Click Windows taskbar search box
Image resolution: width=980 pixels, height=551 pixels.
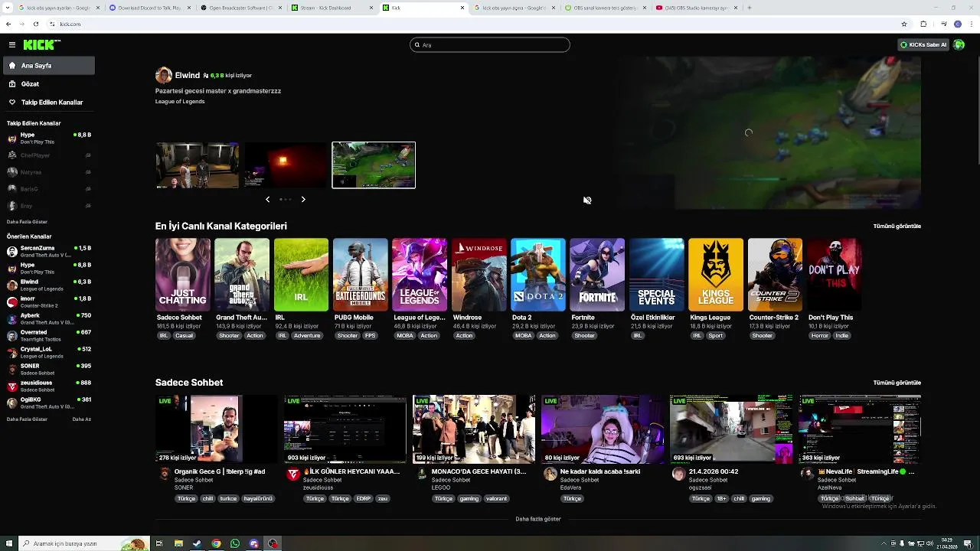(83, 544)
